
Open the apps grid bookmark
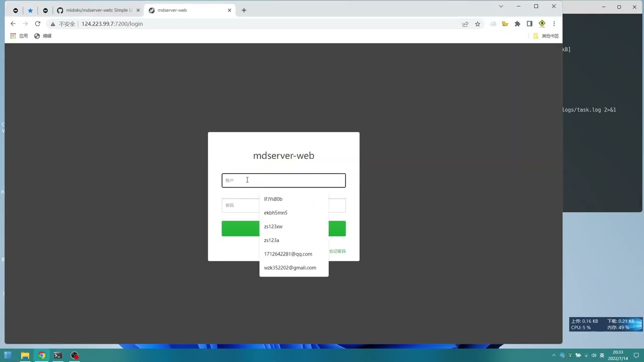(x=19, y=36)
